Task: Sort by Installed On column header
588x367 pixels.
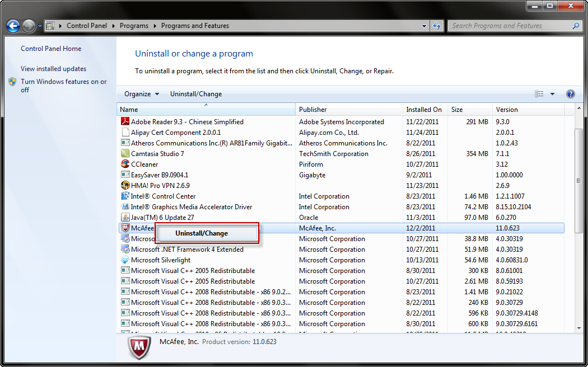Action: [425, 110]
